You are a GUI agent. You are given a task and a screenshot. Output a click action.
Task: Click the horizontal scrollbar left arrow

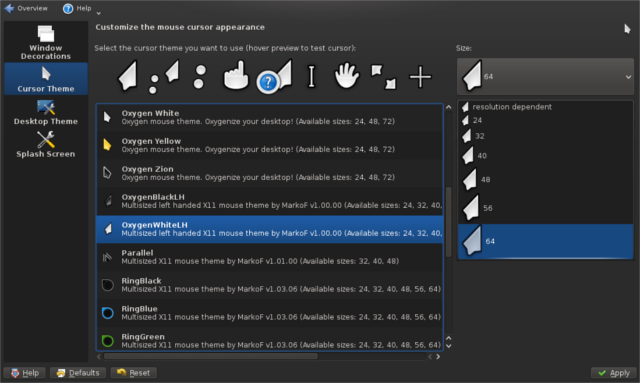tap(99, 356)
